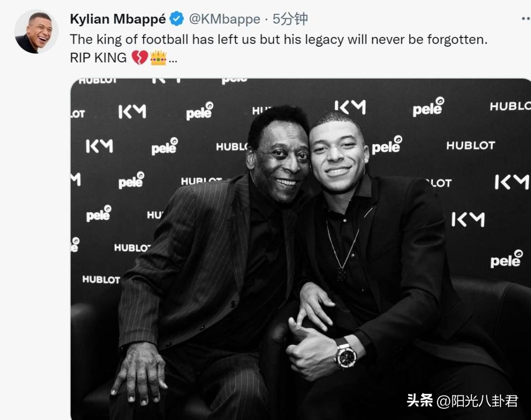The image size is (531, 420).
Task: Click the RIP KING text
Action: pyautogui.click(x=98, y=58)
